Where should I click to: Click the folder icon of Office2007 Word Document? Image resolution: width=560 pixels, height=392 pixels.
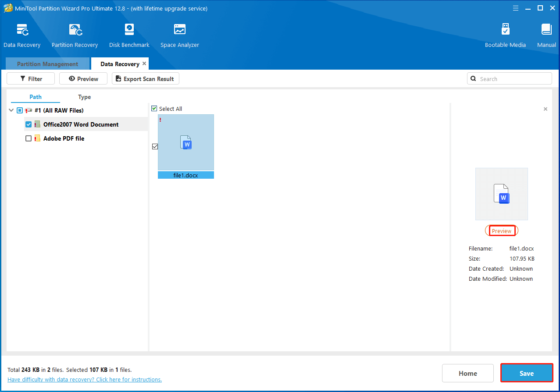click(37, 124)
